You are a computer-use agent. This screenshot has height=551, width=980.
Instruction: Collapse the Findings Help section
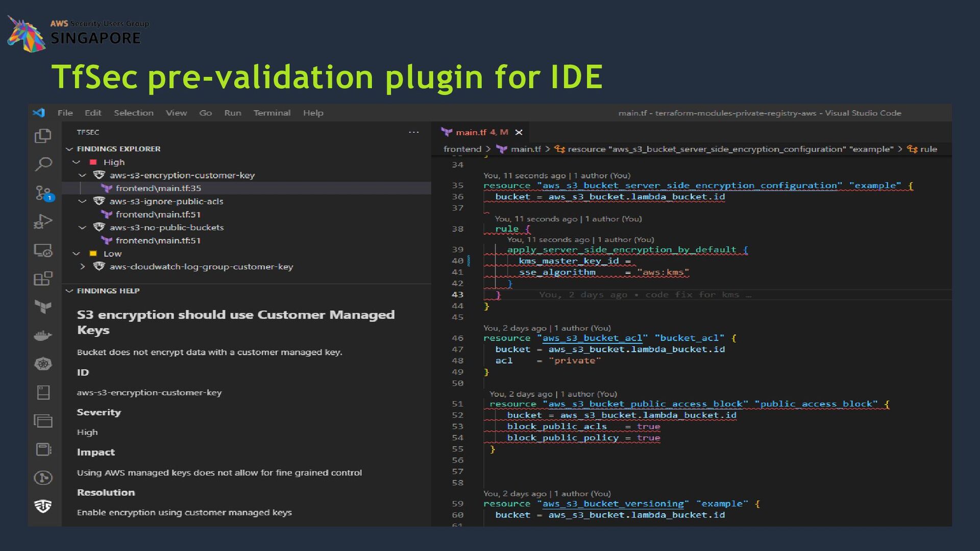pos(69,291)
